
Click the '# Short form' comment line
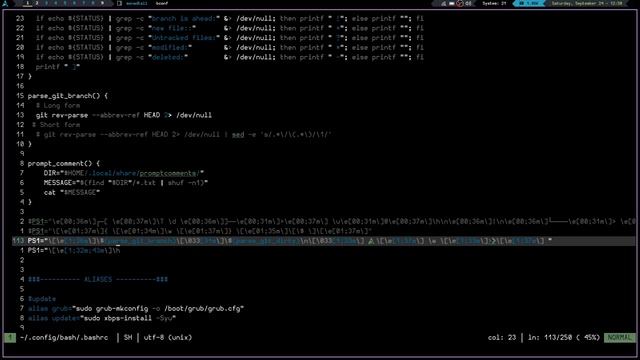56,125
